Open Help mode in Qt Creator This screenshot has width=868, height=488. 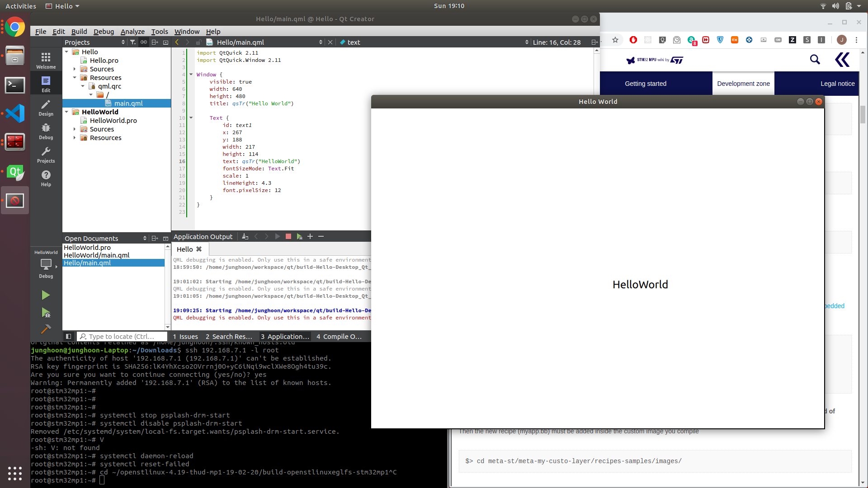[x=46, y=178]
